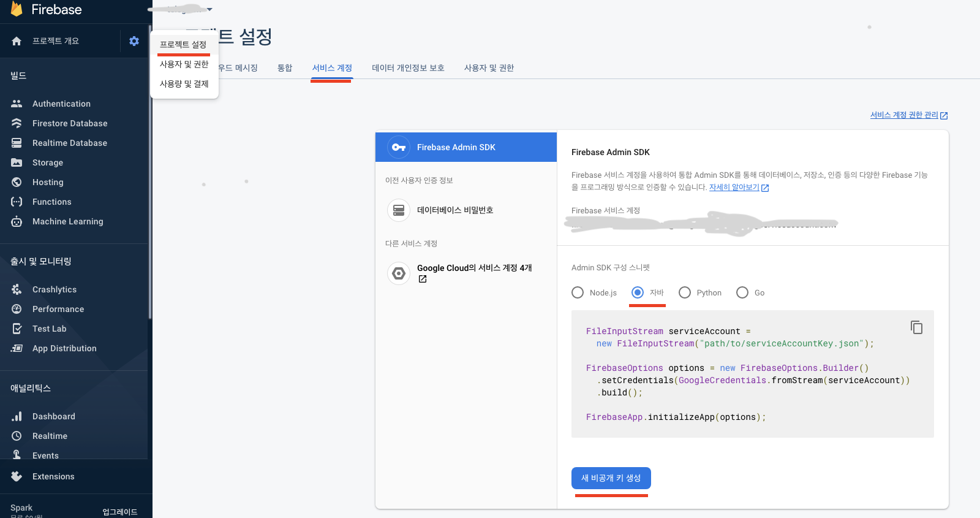
Task: Click the Machine Learning robot icon
Action: coord(17,221)
